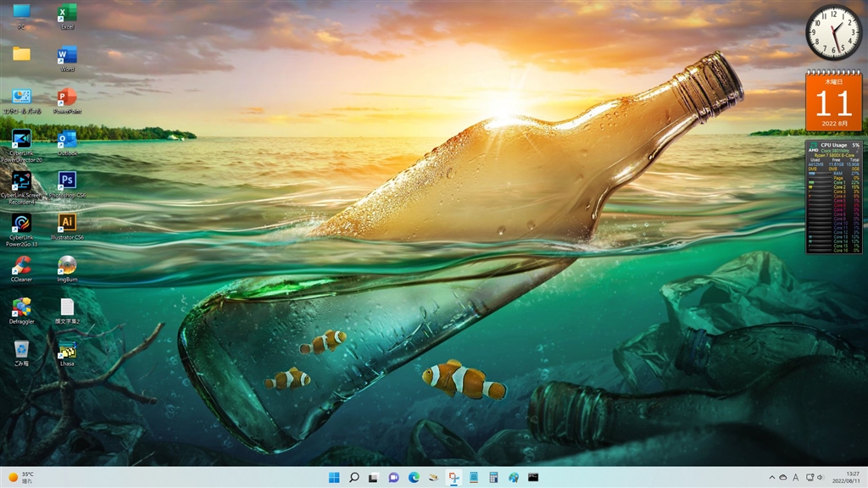Screen dimensions: 868x488
Task: Open the Outlook desktop shortcut
Action: pyautogui.click(x=67, y=140)
